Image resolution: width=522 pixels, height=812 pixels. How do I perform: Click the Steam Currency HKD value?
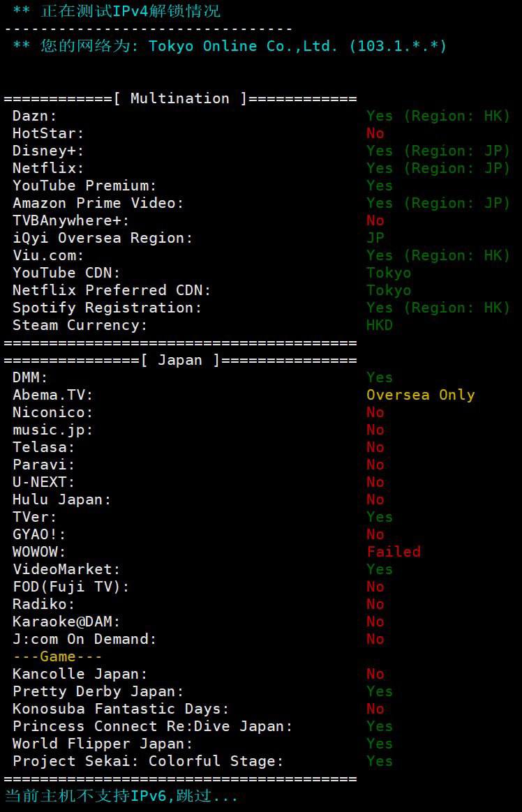tap(380, 325)
